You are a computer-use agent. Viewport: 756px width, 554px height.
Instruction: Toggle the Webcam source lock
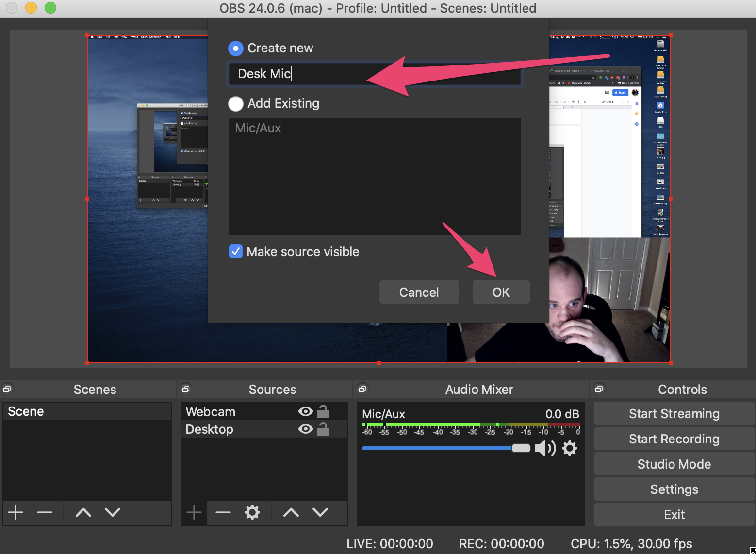tap(323, 412)
